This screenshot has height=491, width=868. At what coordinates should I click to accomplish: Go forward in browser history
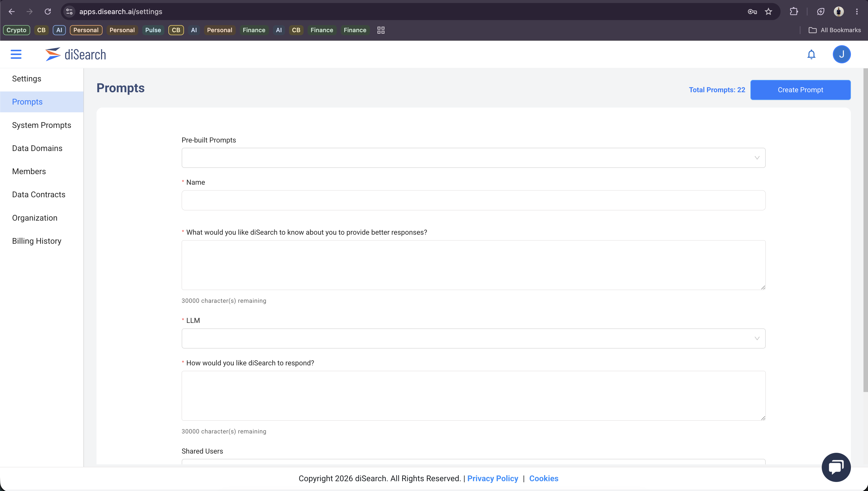coord(30,12)
